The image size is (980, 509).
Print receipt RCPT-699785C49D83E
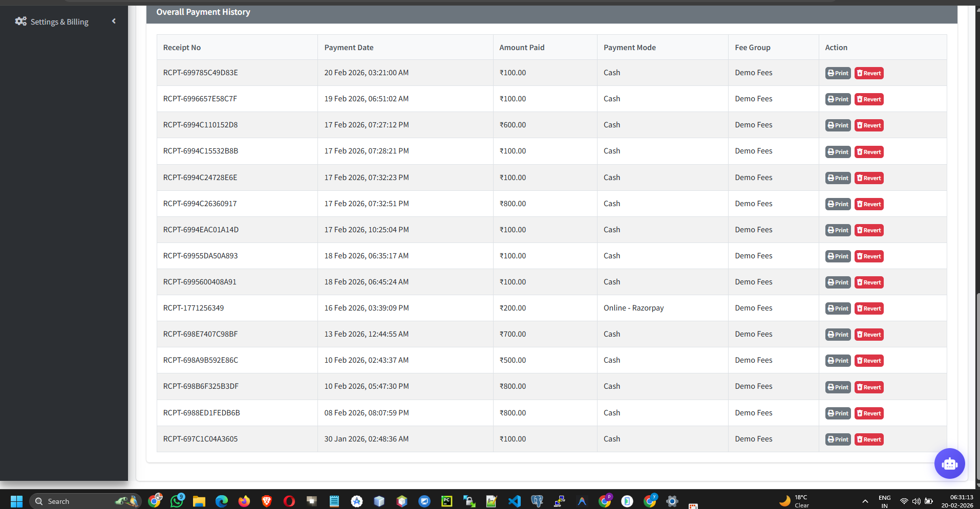click(x=837, y=73)
